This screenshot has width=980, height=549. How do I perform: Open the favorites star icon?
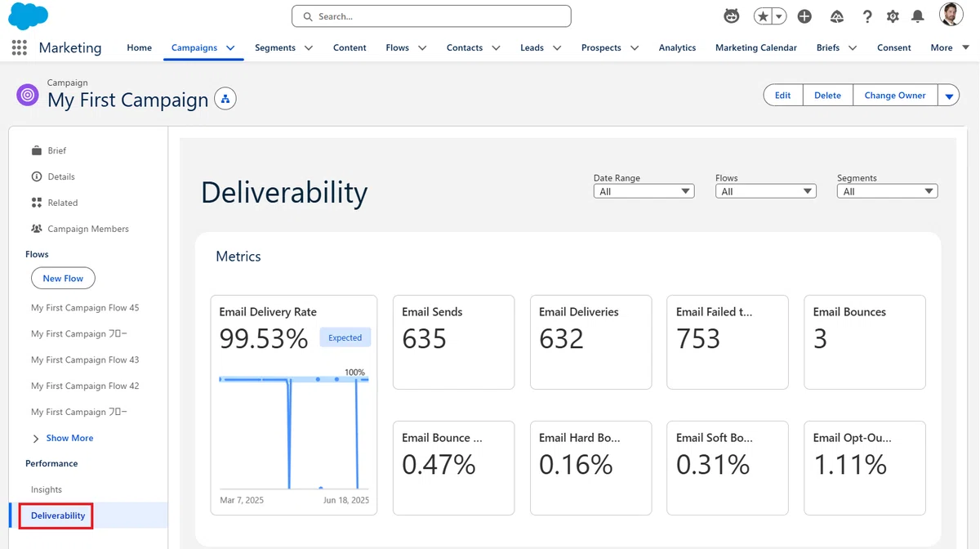click(763, 16)
